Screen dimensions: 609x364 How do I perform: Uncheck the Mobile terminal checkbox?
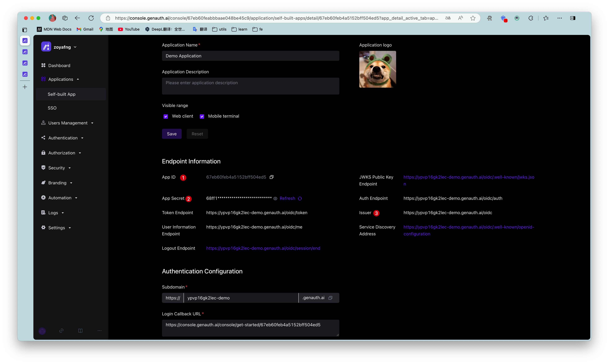pyautogui.click(x=202, y=116)
